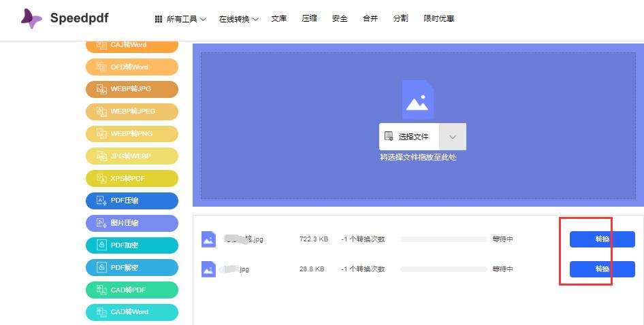Screen dimensions: 644x325
Task: Select the JPG转WEBP tool
Action: 132,156
